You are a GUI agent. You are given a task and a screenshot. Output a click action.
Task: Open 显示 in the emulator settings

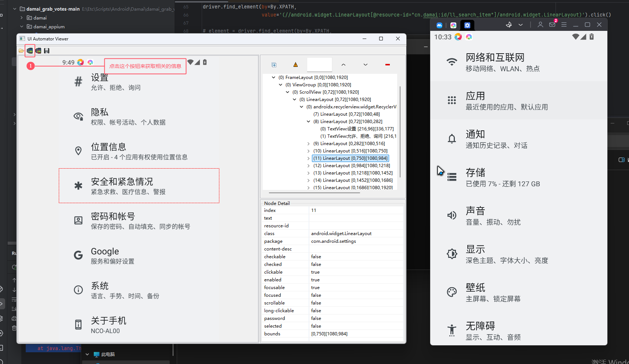click(x=519, y=254)
